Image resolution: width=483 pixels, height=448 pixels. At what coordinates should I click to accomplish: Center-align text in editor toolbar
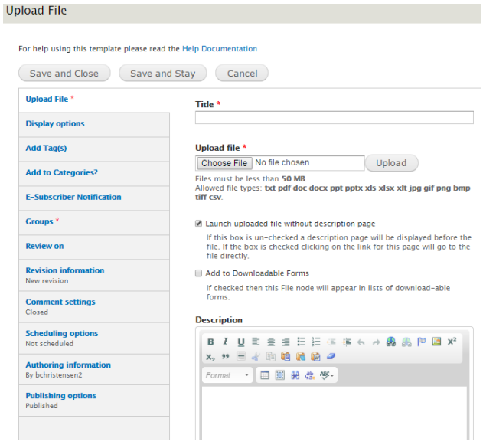(x=271, y=342)
